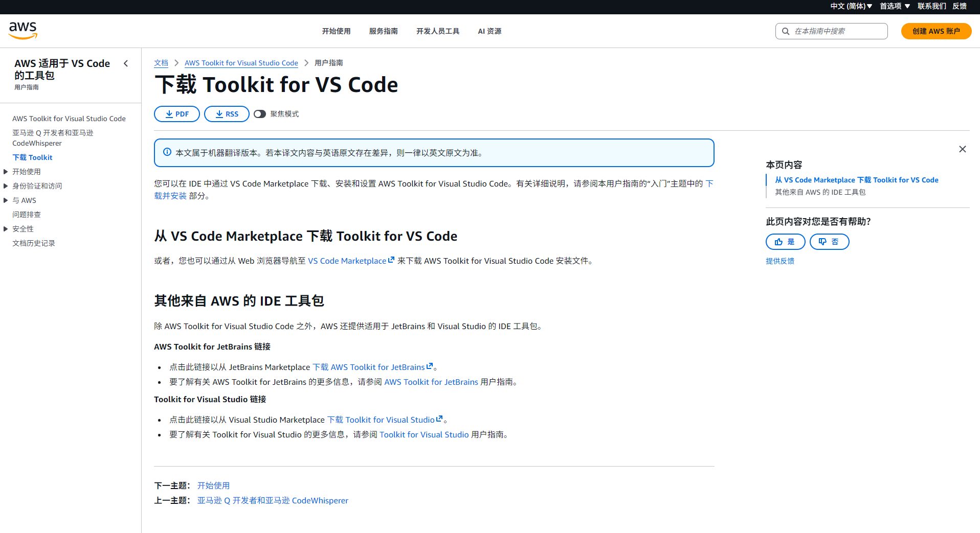Give thumbs down feedback with 否
The height and width of the screenshot is (533, 980).
pos(829,242)
